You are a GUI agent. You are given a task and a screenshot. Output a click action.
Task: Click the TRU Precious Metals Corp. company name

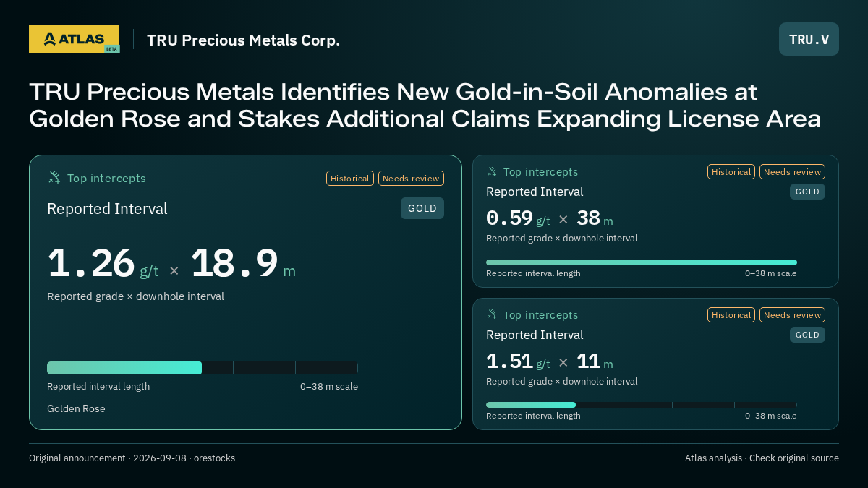pos(243,40)
